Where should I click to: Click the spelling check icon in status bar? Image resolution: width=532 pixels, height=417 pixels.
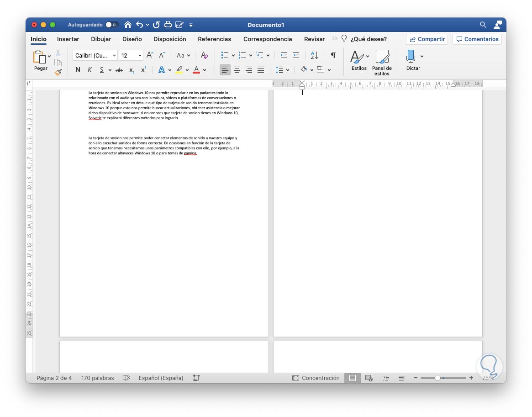(x=126, y=378)
